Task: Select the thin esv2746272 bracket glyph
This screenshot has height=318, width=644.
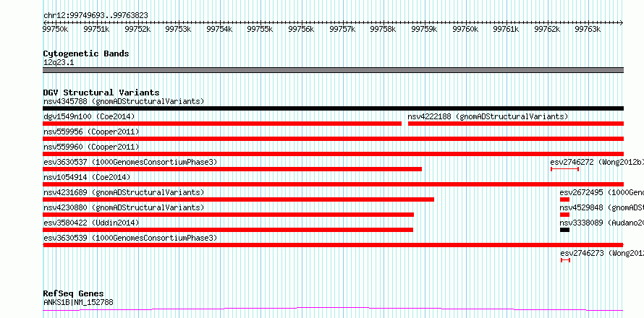Action: [x=564, y=169]
